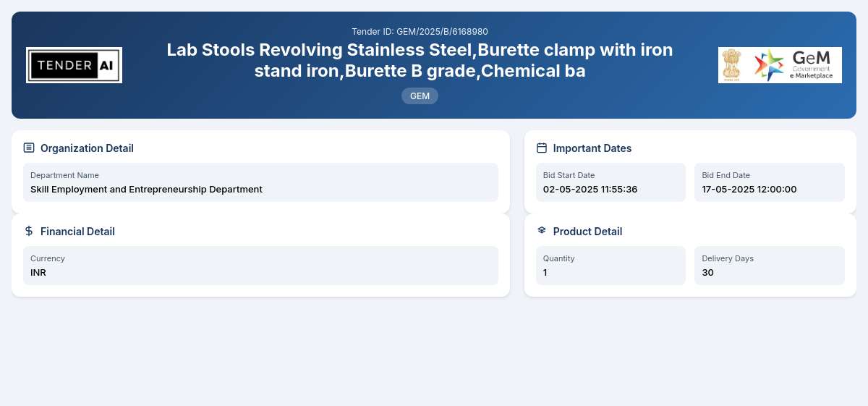The width and height of the screenshot is (868, 406).
Task: Click the dollar sign Financial Detail icon
Action: click(29, 231)
